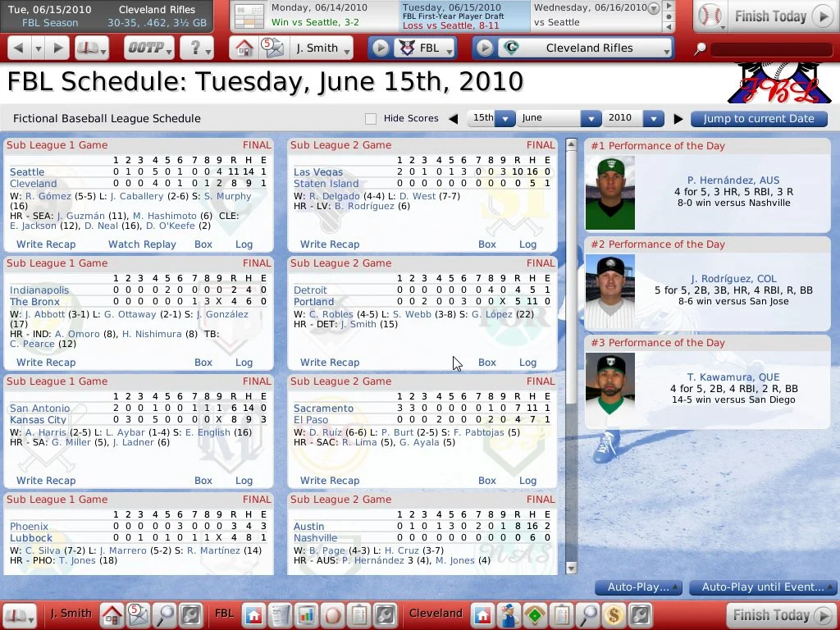
Task: Click the Box link for Detroit-Portland game
Action: [487, 363]
